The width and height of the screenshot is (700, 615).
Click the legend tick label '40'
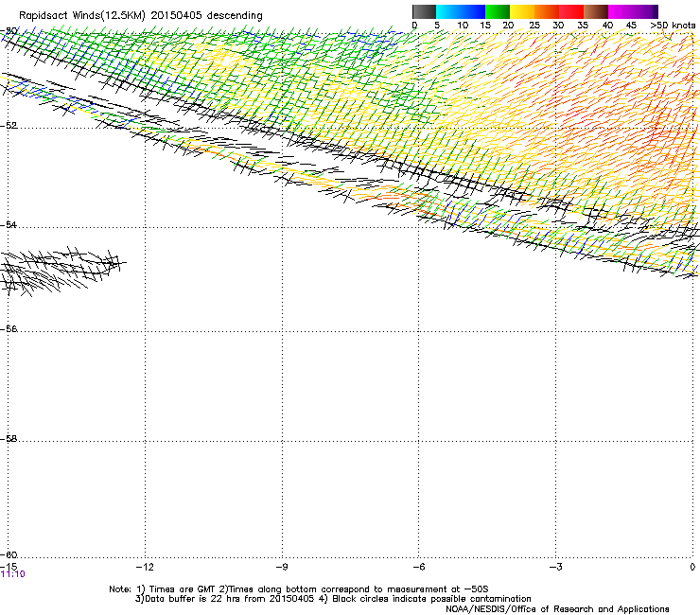coord(607,26)
